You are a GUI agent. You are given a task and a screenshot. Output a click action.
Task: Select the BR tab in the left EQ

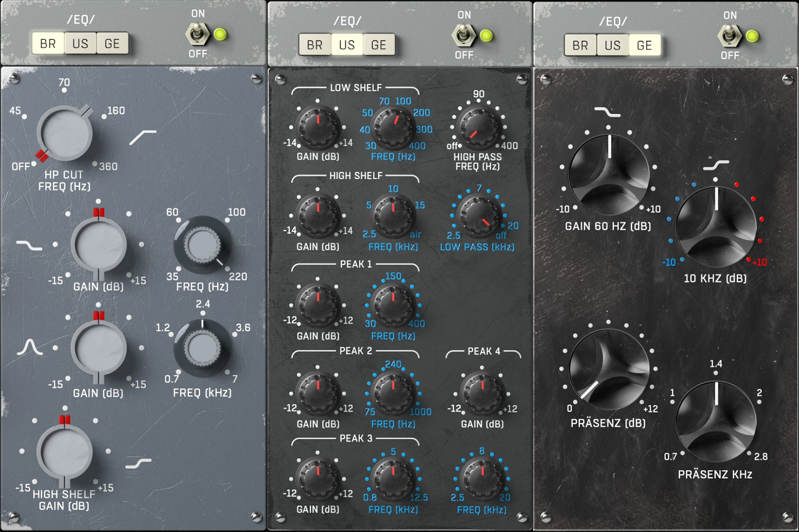click(48, 44)
